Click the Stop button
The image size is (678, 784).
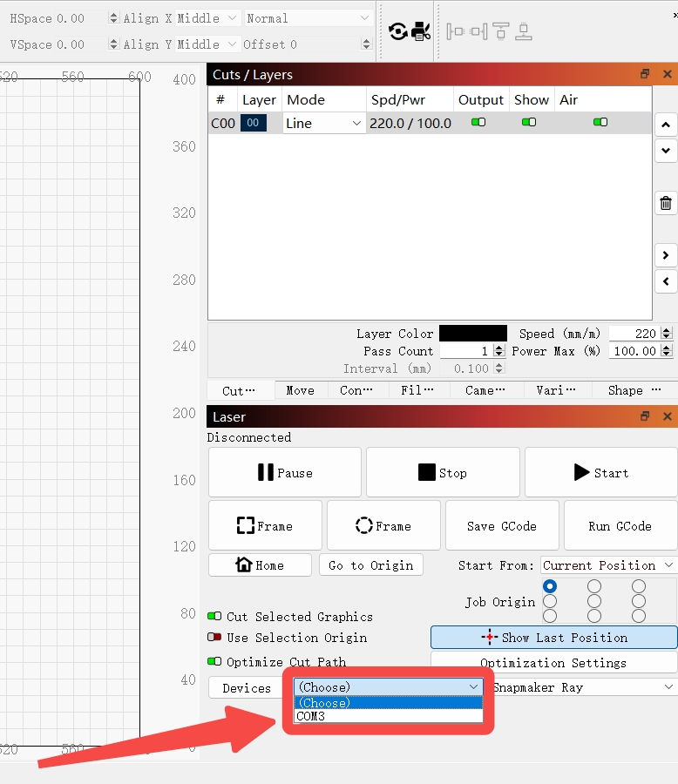pos(443,472)
